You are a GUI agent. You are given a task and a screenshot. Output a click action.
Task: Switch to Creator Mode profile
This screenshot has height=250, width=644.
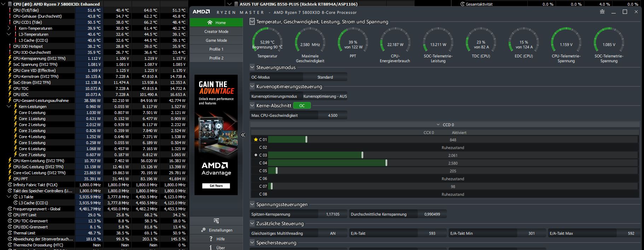coord(216,32)
